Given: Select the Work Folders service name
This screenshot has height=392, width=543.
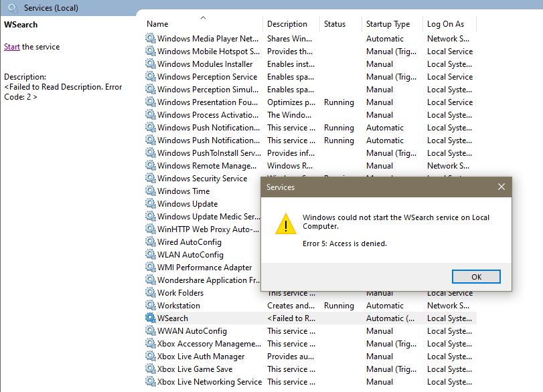Looking at the screenshot, I should tap(180, 293).
